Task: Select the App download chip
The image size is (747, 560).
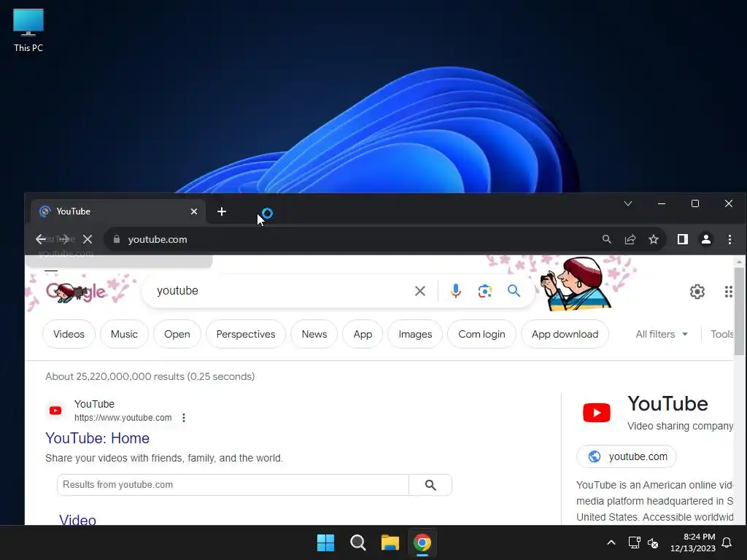Action: tap(565, 334)
